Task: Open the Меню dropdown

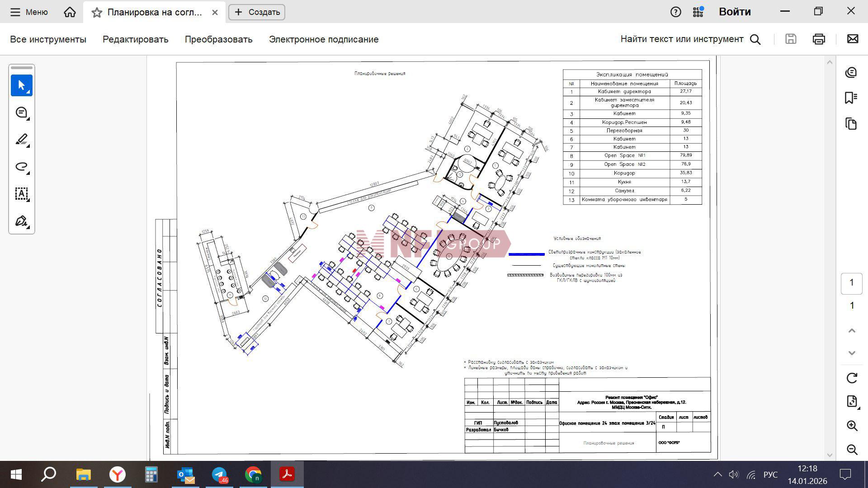Action: (x=29, y=12)
